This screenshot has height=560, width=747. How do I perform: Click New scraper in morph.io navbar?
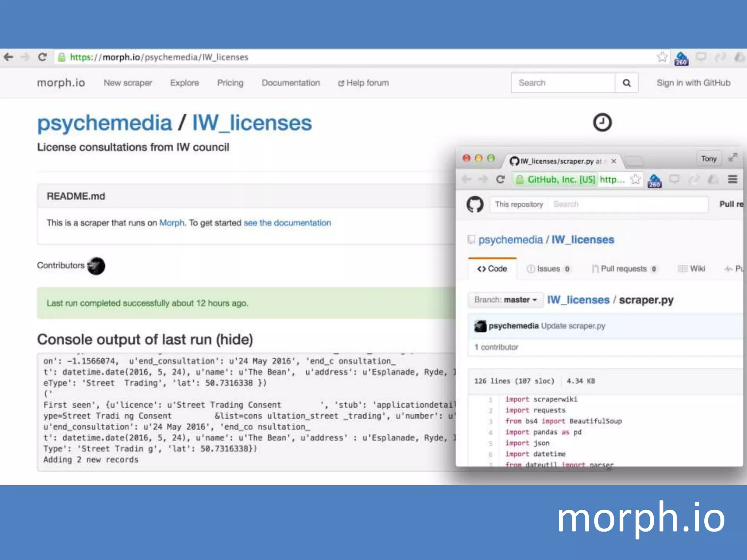tap(128, 83)
